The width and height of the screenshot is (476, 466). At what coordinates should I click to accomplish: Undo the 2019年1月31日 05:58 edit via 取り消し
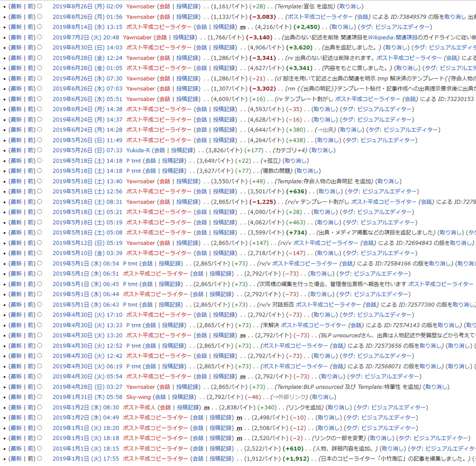click(x=324, y=397)
